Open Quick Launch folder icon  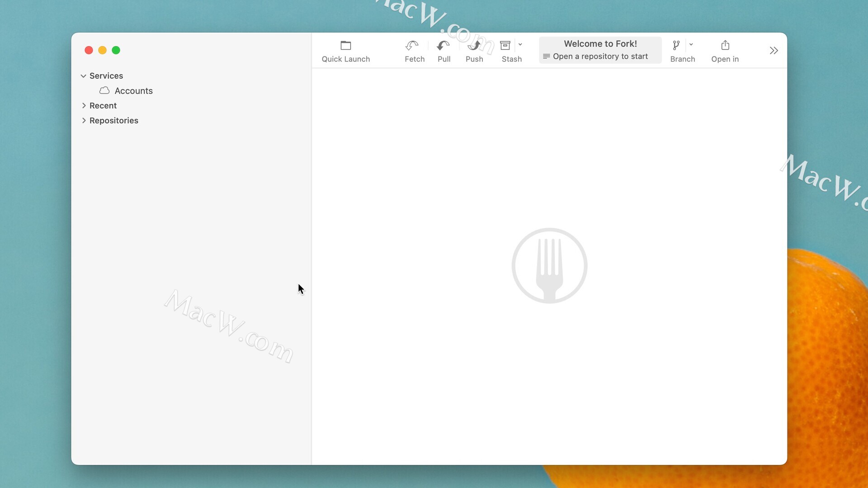pyautogui.click(x=346, y=46)
